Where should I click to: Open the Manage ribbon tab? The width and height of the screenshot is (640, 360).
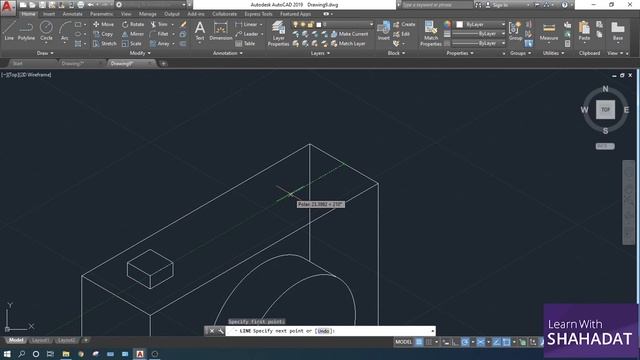(x=147, y=14)
